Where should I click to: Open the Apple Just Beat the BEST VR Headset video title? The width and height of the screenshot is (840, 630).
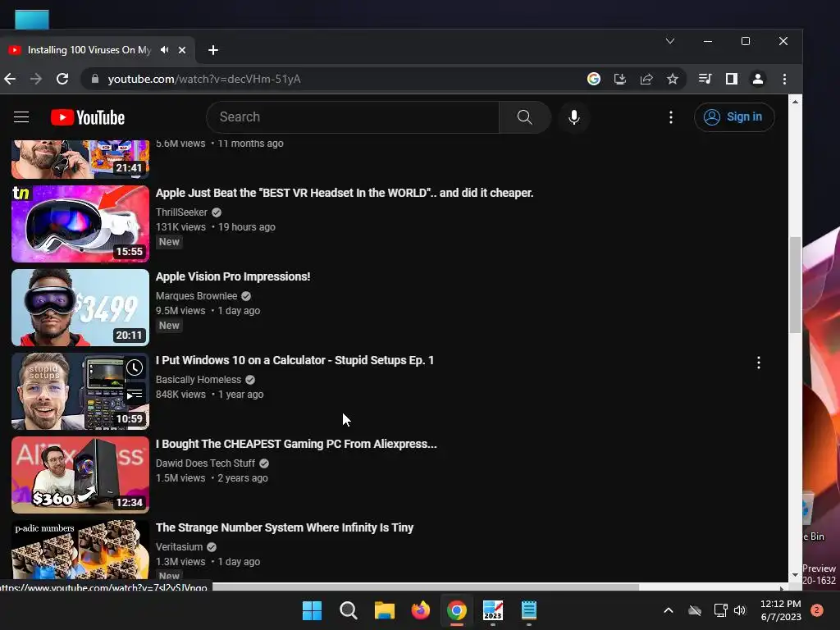(x=345, y=193)
